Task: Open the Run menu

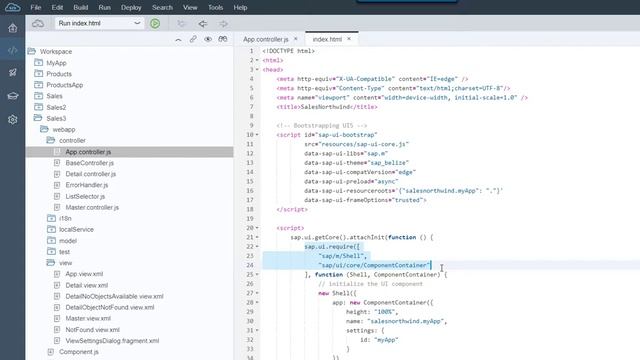Action: coord(104,7)
